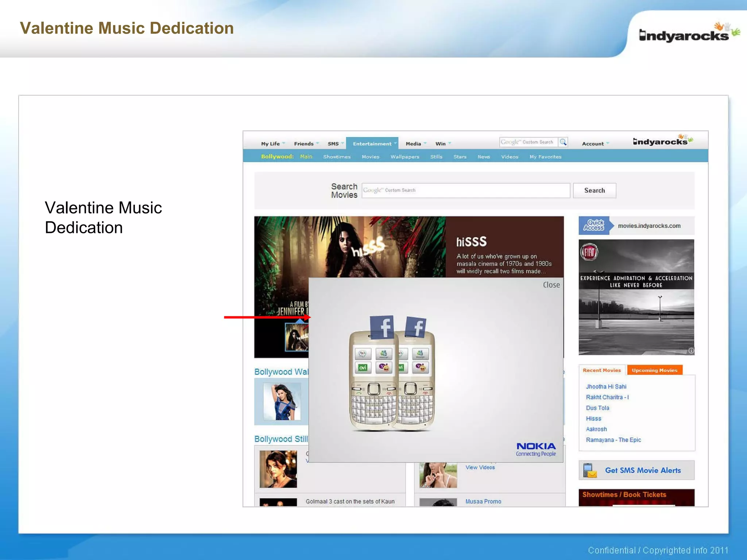Open Wallpapers in the Bollywood bar
The width and height of the screenshot is (747, 560).
(405, 157)
